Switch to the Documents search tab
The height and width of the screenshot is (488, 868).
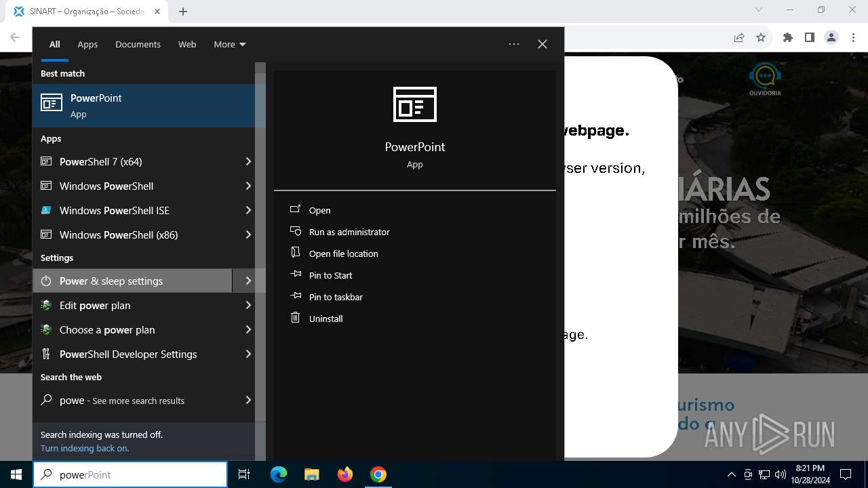pos(138,44)
